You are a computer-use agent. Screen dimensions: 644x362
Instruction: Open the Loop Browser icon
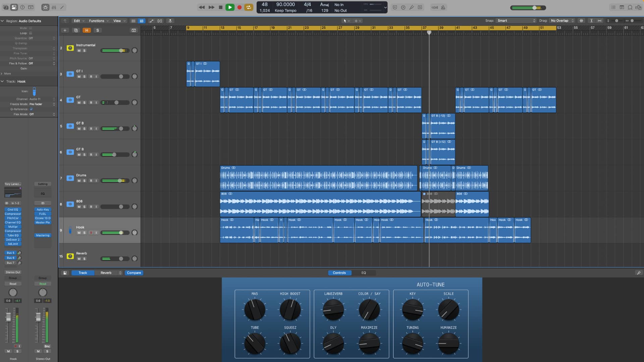pyautogui.click(x=630, y=7)
